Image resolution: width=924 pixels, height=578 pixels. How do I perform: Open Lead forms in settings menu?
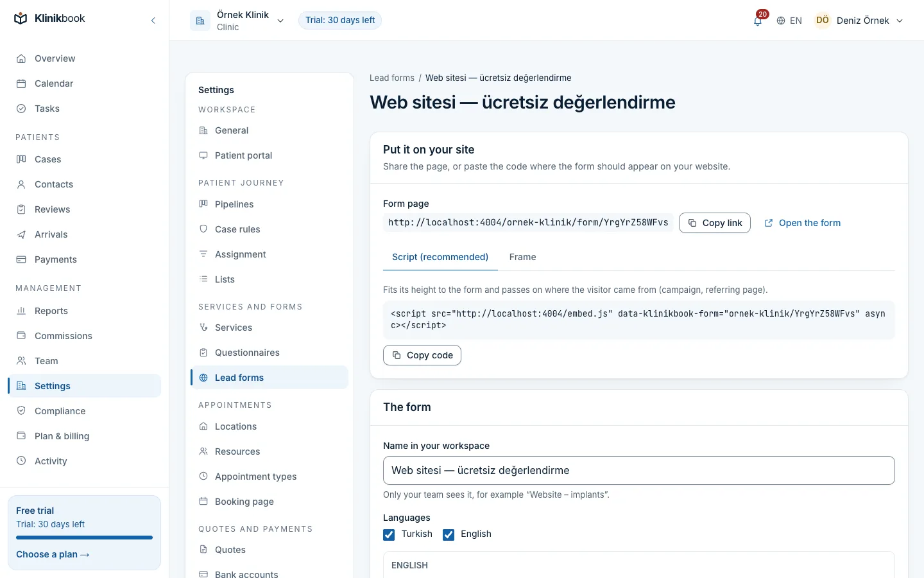pyautogui.click(x=269, y=378)
